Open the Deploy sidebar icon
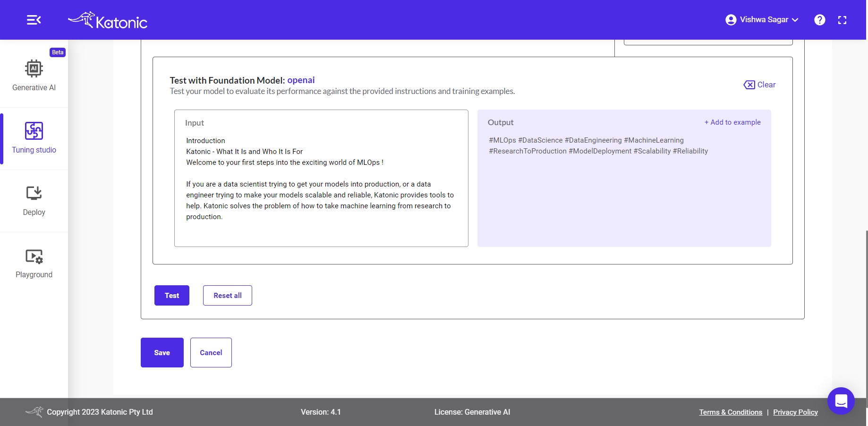This screenshot has height=426, width=868. [x=34, y=193]
